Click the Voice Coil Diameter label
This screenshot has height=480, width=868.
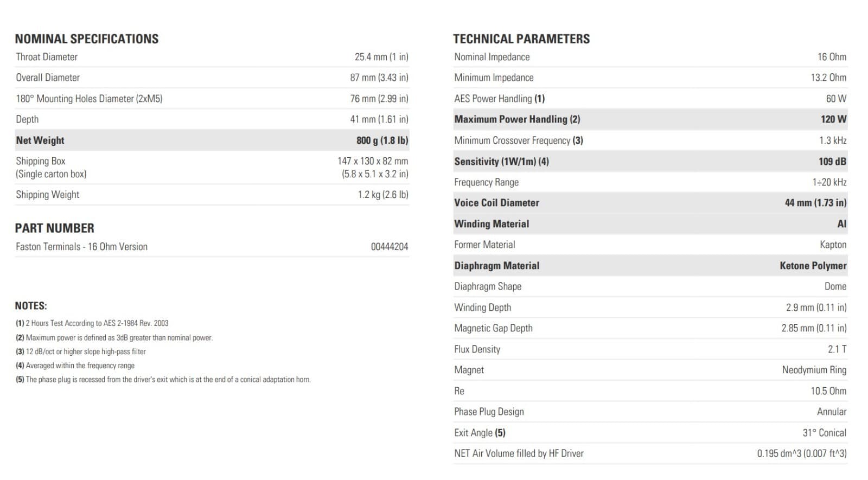(x=496, y=203)
